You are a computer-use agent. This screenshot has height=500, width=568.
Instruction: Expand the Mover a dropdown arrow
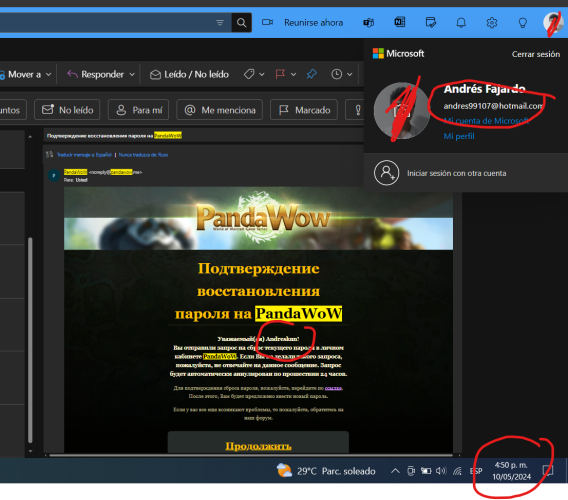[49, 74]
